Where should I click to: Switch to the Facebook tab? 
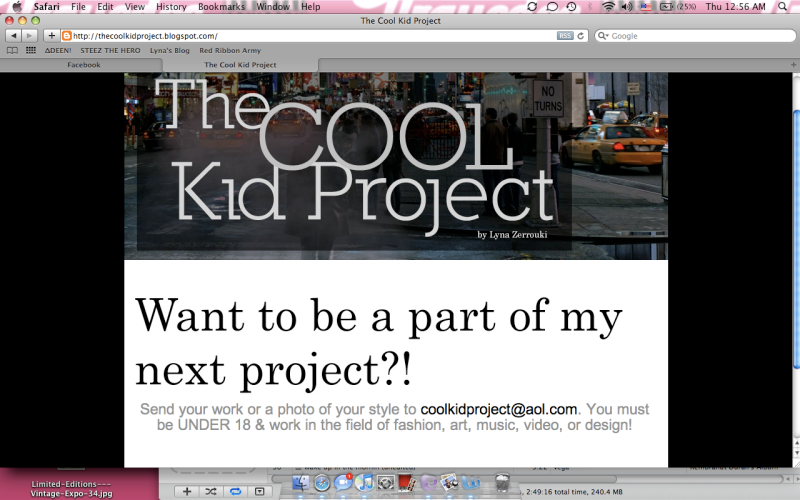coord(82,65)
